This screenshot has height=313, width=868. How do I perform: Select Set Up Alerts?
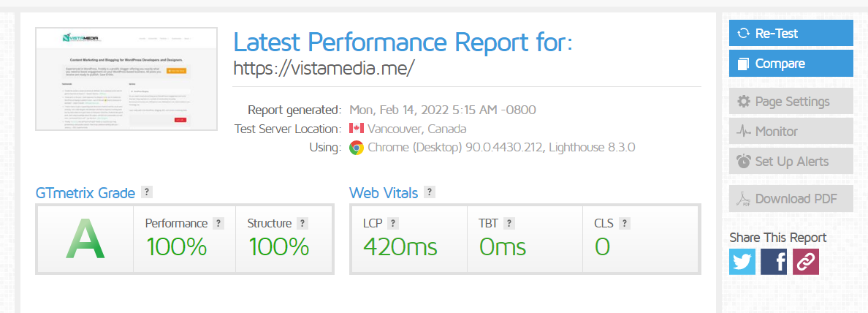(x=791, y=162)
